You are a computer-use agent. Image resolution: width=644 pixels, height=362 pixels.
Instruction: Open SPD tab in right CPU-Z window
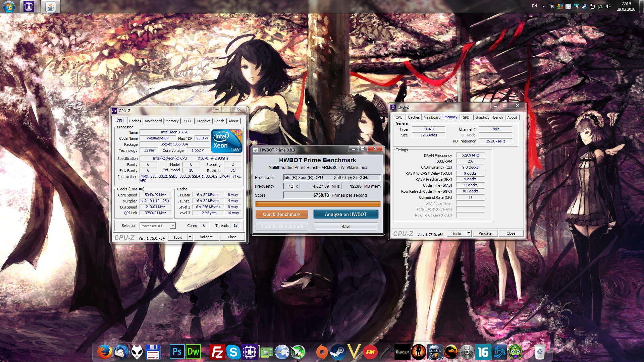[x=466, y=117]
